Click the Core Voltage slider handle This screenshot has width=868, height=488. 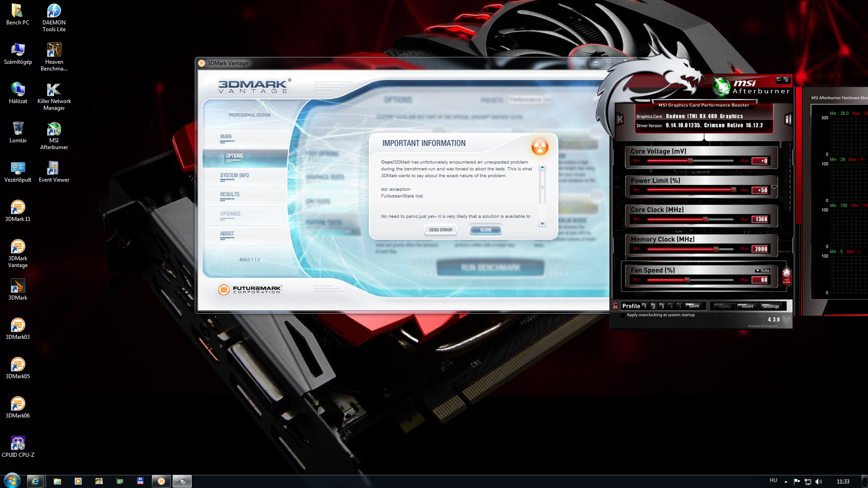point(690,161)
